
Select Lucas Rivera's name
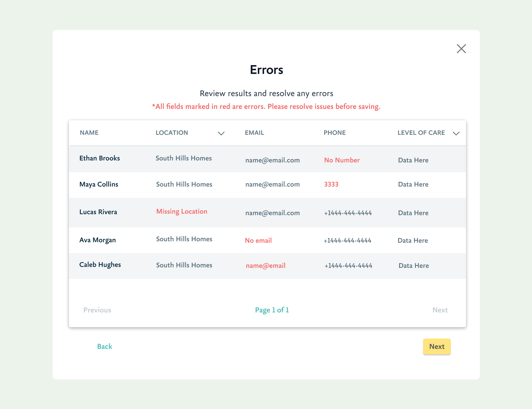98,212
